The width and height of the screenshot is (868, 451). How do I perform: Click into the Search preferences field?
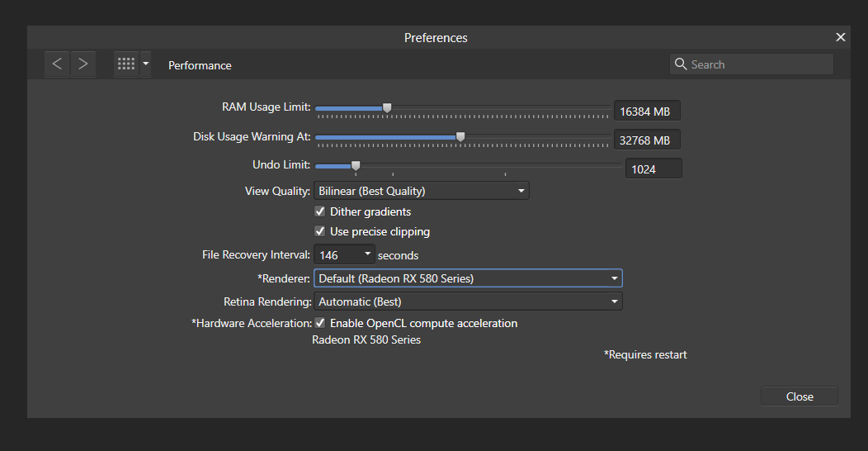[x=759, y=64]
